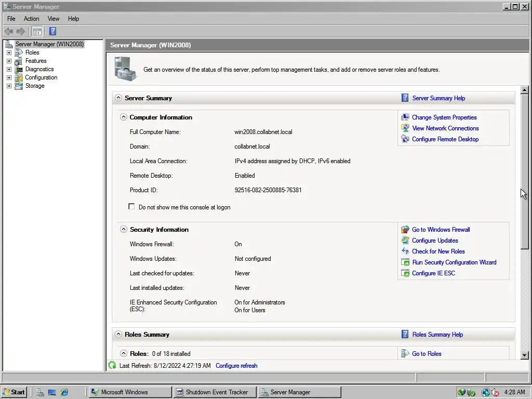Viewport: 532px width, 399px height.
Task: Click win2008.collabnet.local computer name text
Action: (263, 132)
